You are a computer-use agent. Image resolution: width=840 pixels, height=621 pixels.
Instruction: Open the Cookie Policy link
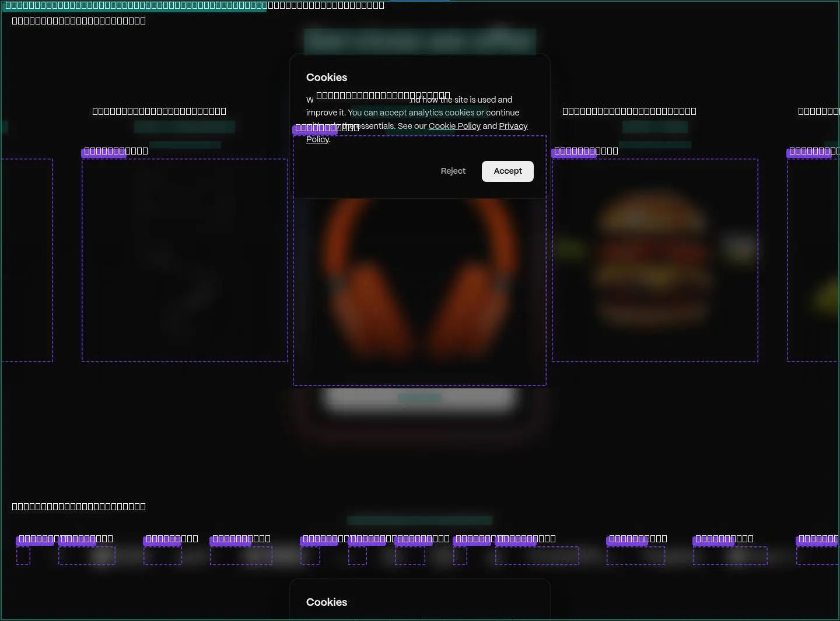pyautogui.click(x=454, y=126)
